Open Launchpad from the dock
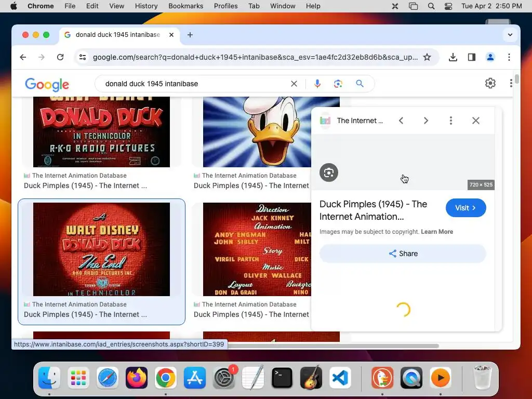The width and height of the screenshot is (532, 399). (x=78, y=378)
